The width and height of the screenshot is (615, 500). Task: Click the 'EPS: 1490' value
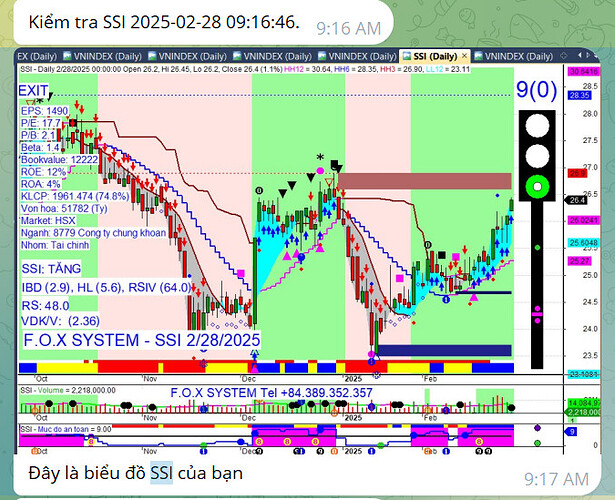coord(44,111)
